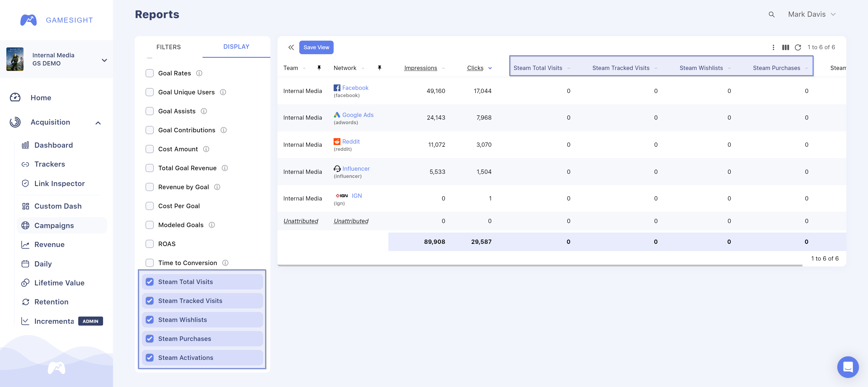Open Steam Purchases column sort indicator
The width and height of the screenshot is (868, 387).
click(x=806, y=68)
